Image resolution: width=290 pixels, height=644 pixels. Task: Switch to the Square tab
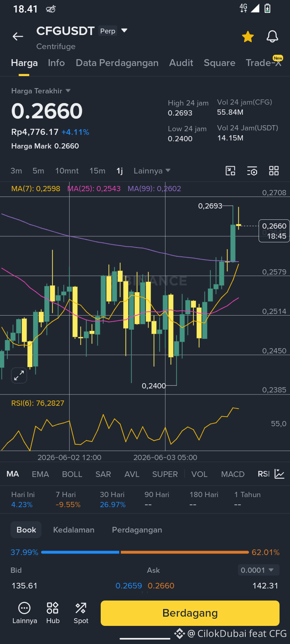(220, 63)
